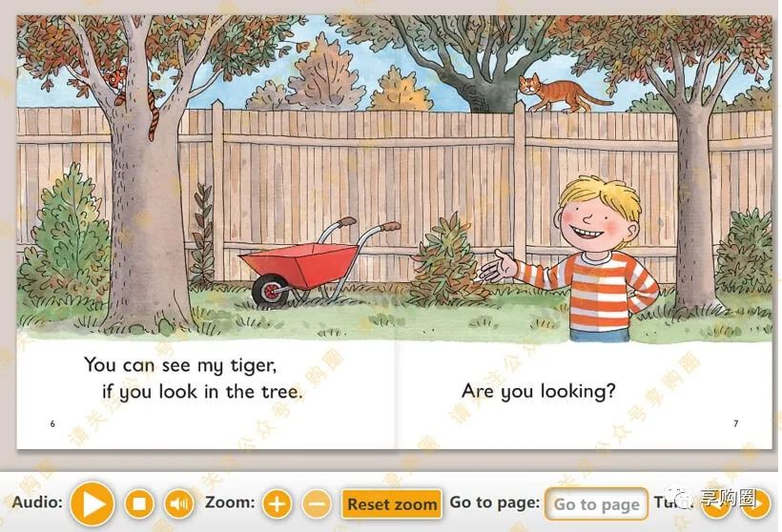
Task: Click page number 7
Action: click(735, 423)
